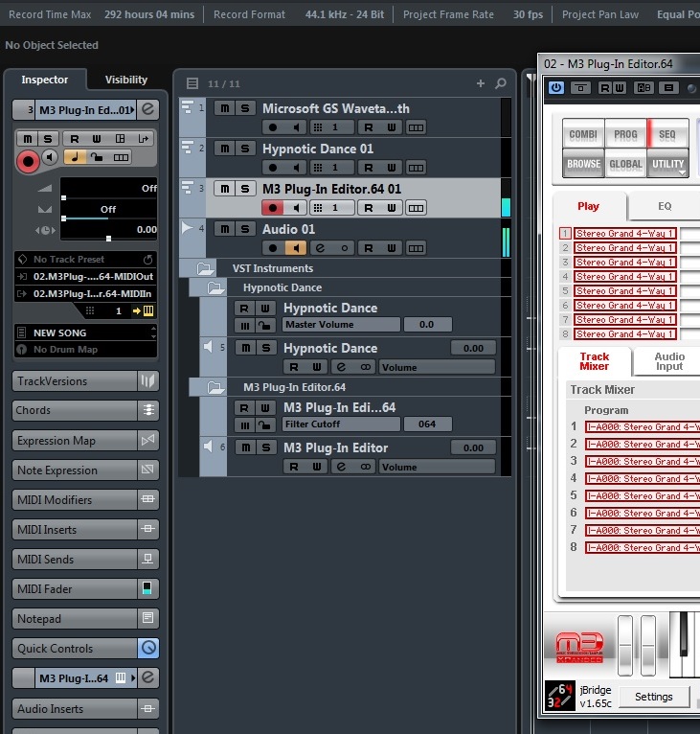
Task: Collapse VST Instruments folder
Action: [206, 268]
